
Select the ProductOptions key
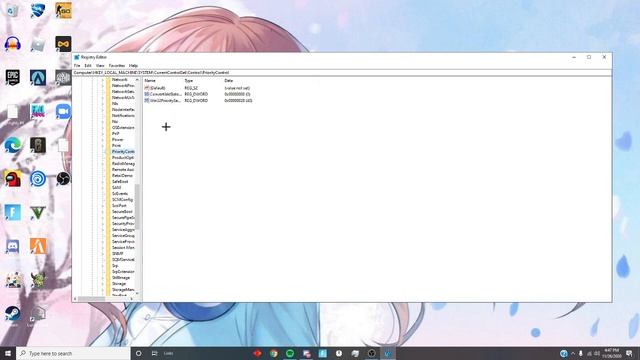tap(123, 158)
